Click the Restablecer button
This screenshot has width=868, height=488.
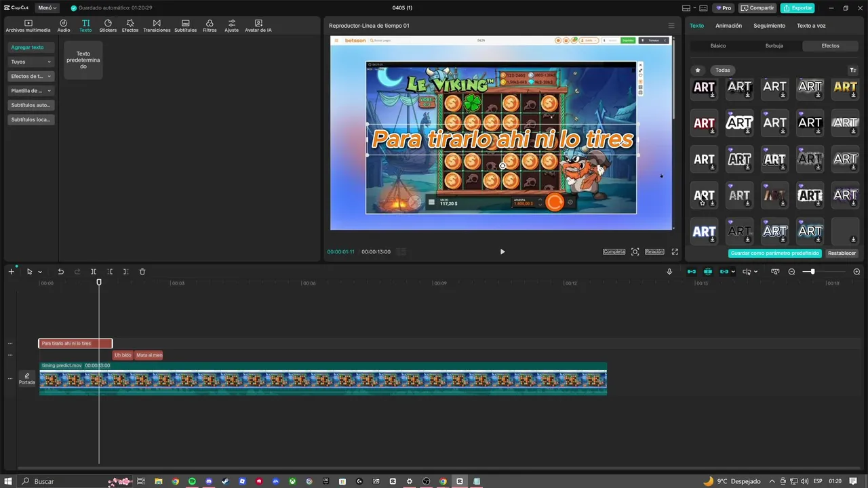point(842,253)
